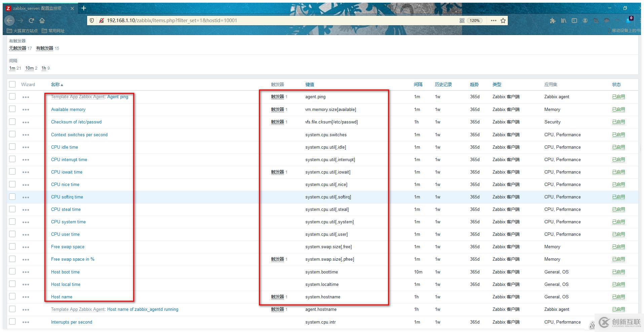The height and width of the screenshot is (332, 644).
Task: Check the box for Agent ping row
Action: (x=12, y=97)
